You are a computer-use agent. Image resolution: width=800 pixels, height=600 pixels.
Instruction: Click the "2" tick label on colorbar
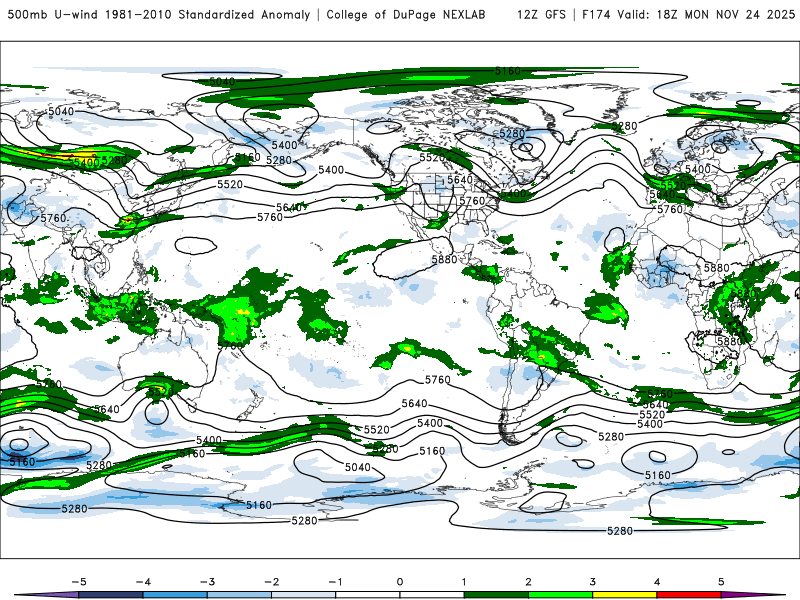(528, 582)
